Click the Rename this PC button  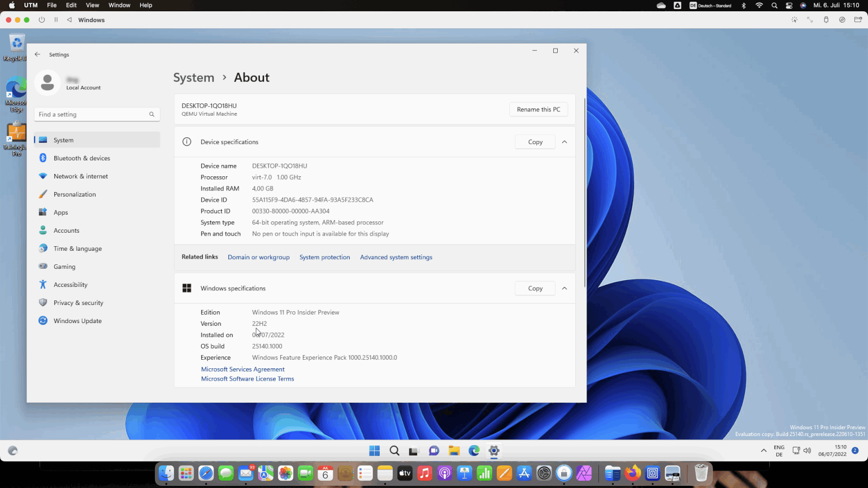coord(539,110)
